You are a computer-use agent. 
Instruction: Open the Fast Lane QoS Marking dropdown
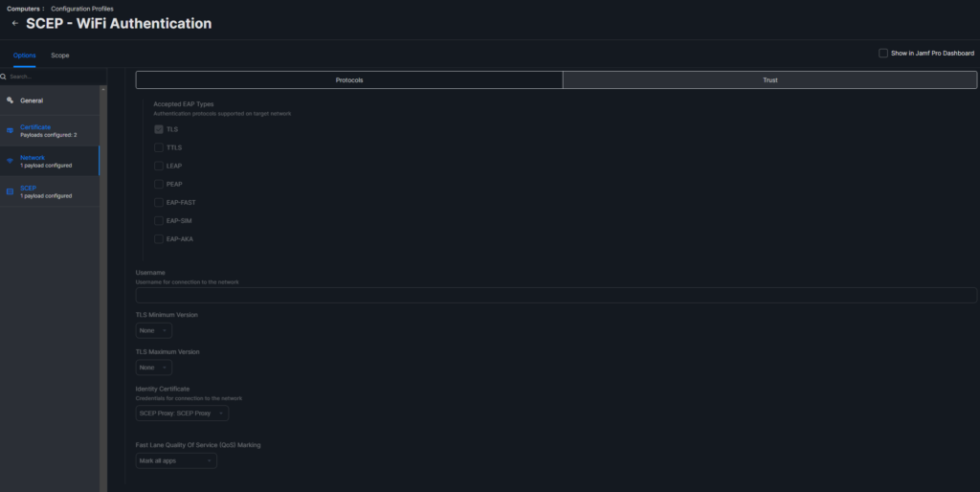point(176,460)
